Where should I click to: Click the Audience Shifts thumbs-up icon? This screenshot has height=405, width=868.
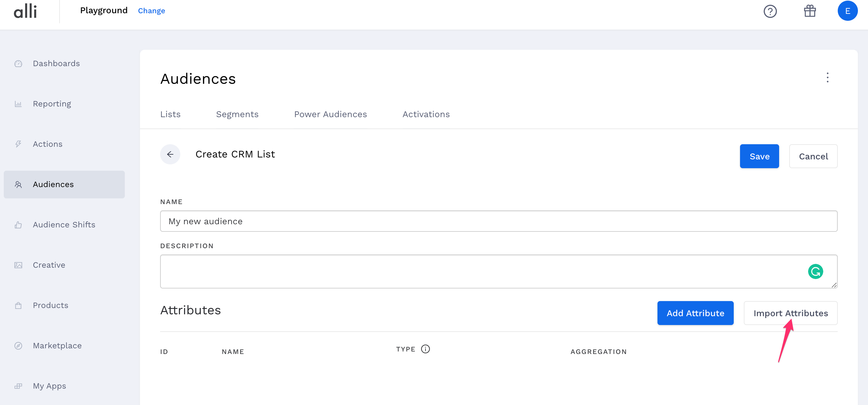18,225
